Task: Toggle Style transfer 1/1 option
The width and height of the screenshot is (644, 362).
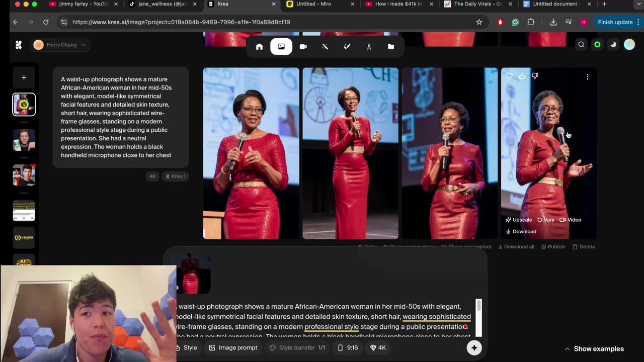Action: pyautogui.click(x=297, y=347)
